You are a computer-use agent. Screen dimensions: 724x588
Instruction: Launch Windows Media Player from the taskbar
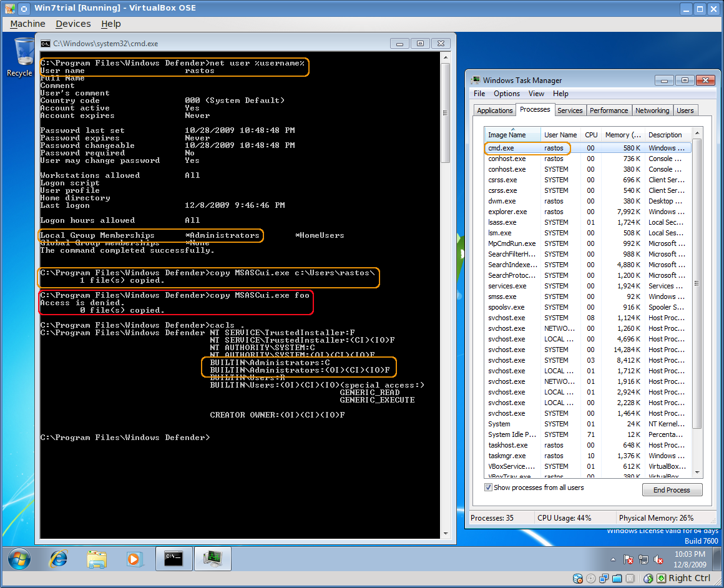pyautogui.click(x=134, y=559)
